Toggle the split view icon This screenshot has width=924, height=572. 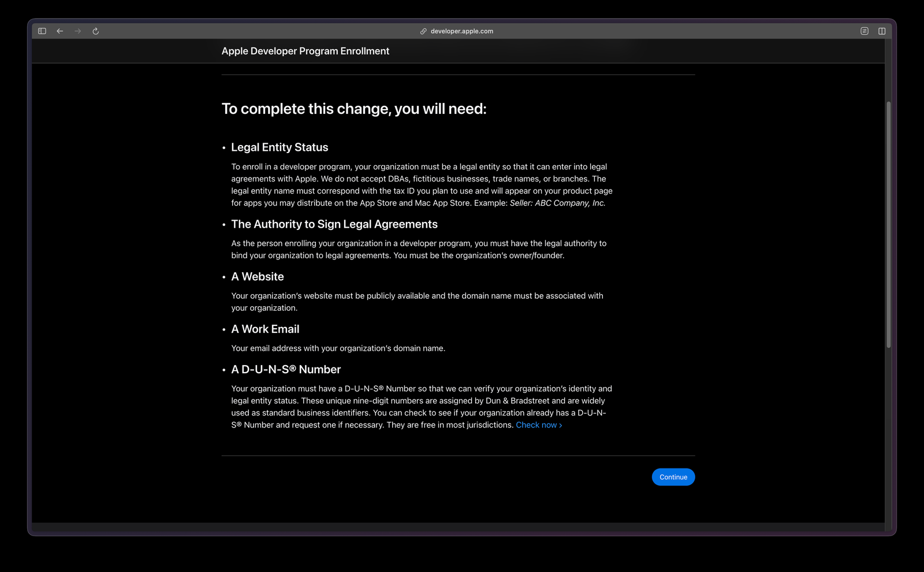882,31
